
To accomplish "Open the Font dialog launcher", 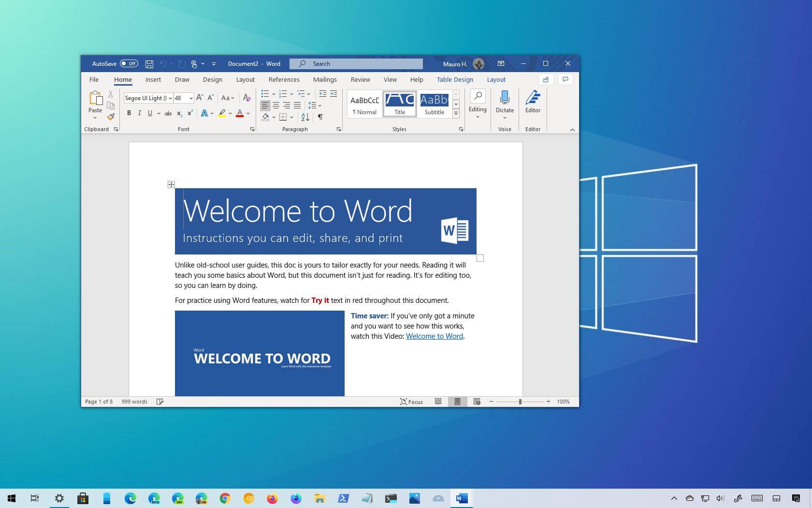I will pyautogui.click(x=252, y=129).
